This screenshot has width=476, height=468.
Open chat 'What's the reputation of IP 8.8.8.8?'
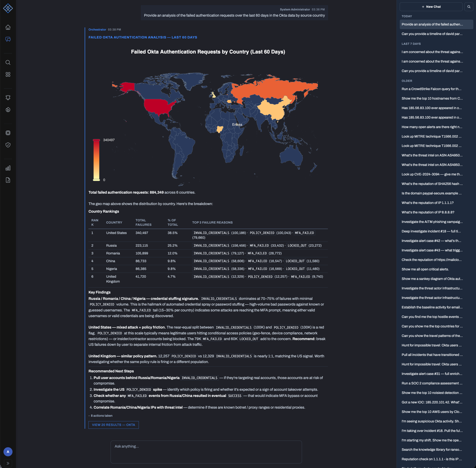pyautogui.click(x=436, y=212)
